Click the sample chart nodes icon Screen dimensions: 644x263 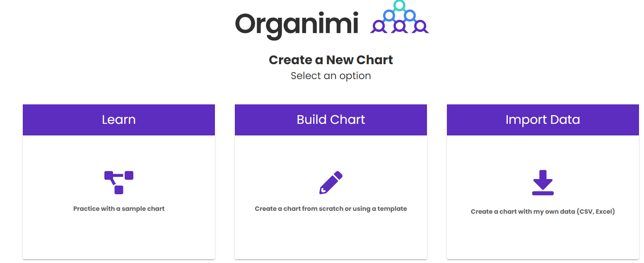pyautogui.click(x=119, y=182)
